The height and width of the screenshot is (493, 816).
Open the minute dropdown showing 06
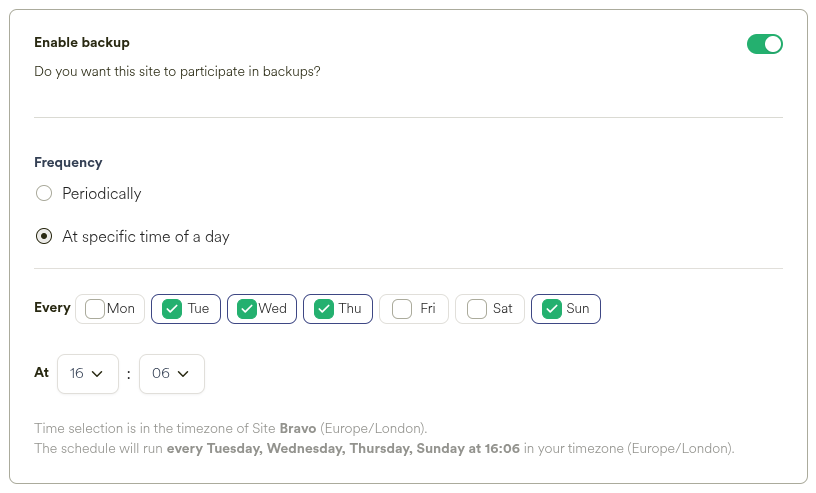click(171, 373)
